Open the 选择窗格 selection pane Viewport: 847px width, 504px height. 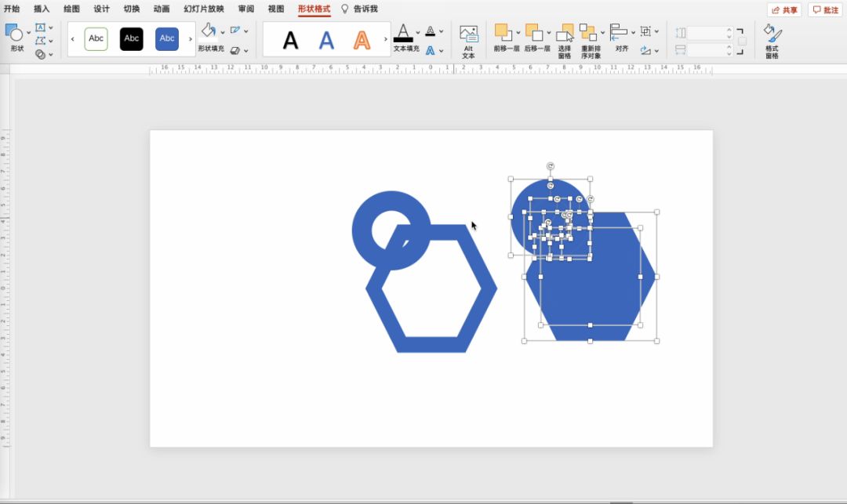(x=565, y=41)
